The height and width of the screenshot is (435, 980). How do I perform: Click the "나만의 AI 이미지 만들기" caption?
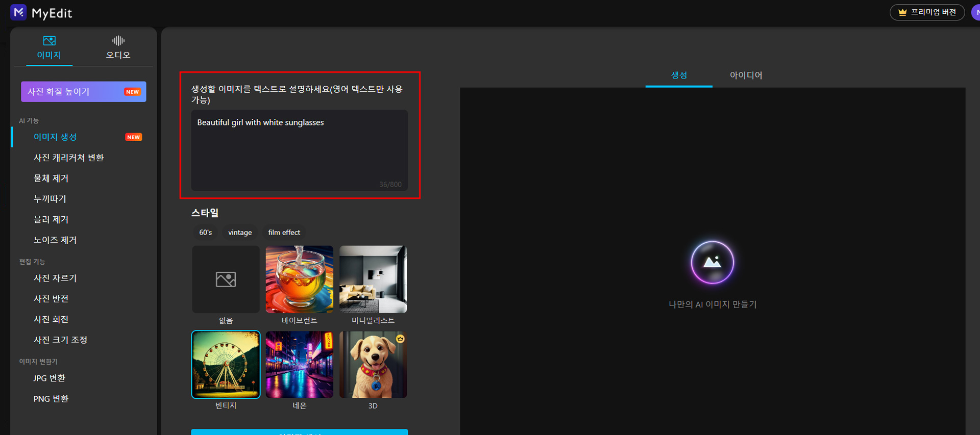pos(713,304)
